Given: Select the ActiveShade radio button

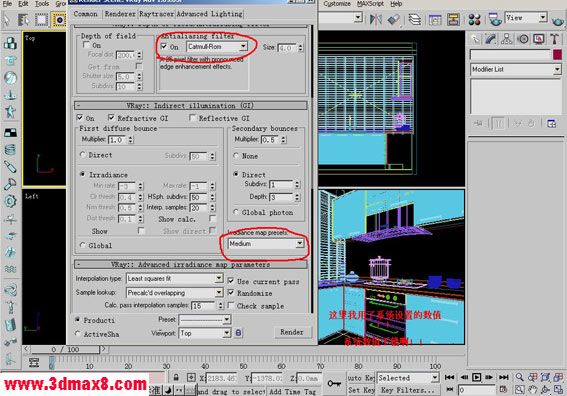Looking at the screenshot, I should pyautogui.click(x=78, y=334).
